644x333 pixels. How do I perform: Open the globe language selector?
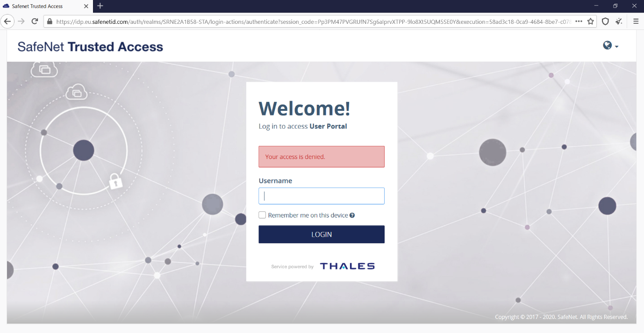[610, 45]
